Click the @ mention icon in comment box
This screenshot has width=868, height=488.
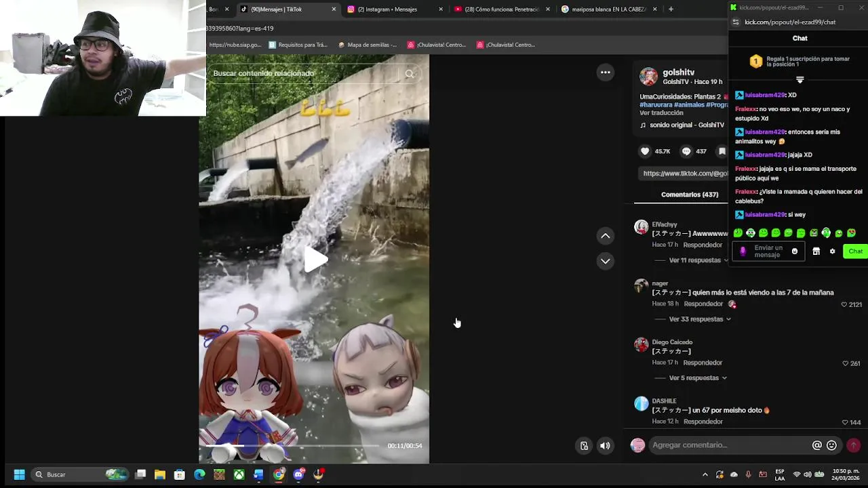(817, 445)
